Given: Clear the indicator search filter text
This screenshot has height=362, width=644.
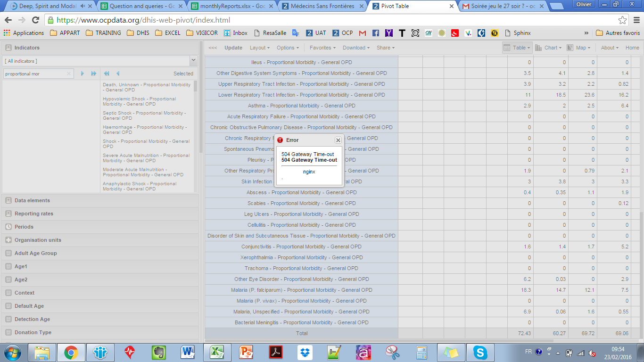Looking at the screenshot, I should (69, 74).
